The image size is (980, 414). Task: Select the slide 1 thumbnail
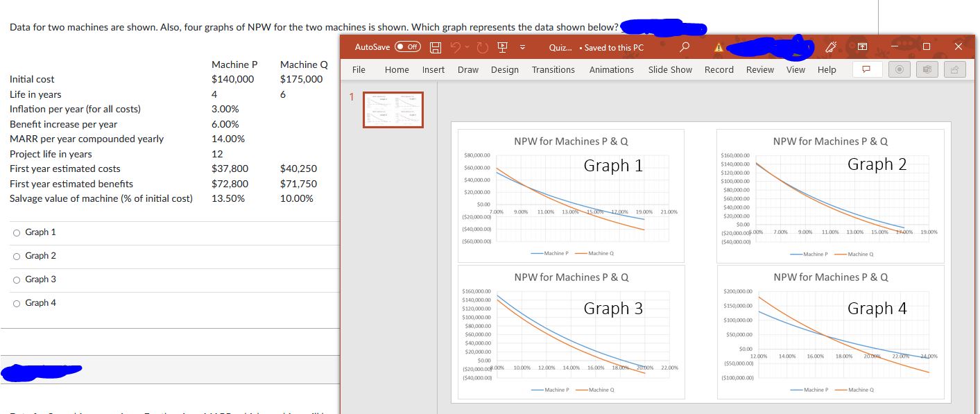(x=394, y=110)
